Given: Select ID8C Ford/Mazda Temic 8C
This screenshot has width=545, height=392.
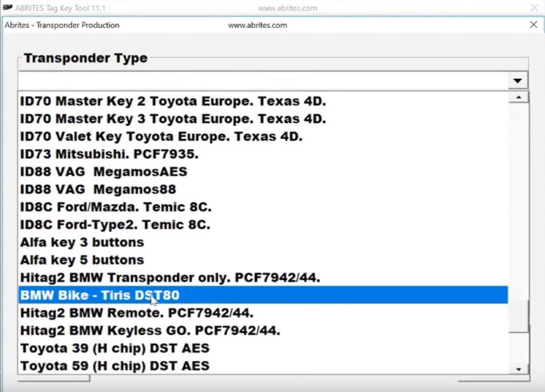Looking at the screenshot, I should click(115, 207).
